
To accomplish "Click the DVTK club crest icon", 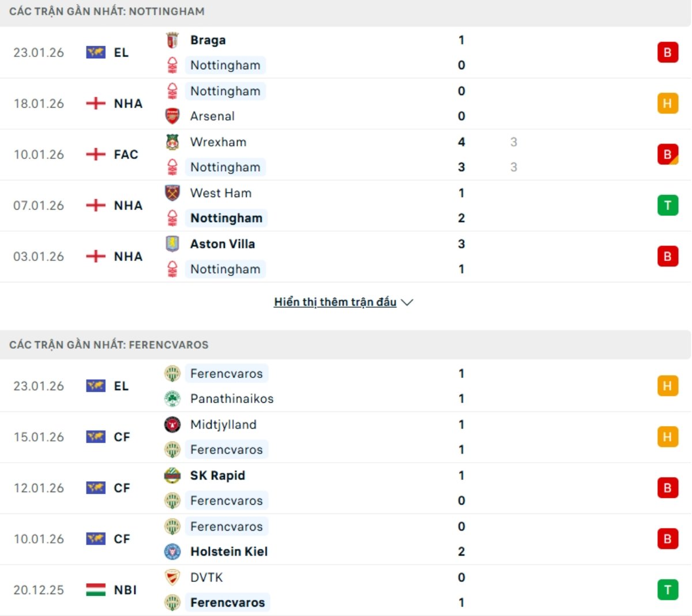I will (x=172, y=577).
